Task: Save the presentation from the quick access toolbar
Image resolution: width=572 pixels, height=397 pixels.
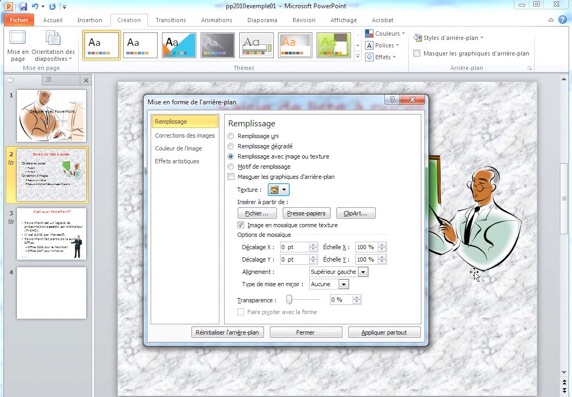Action: coord(23,6)
